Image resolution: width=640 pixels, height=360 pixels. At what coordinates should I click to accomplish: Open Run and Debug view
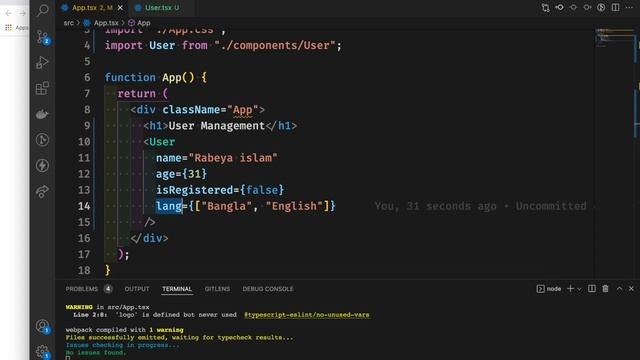pyautogui.click(x=42, y=62)
